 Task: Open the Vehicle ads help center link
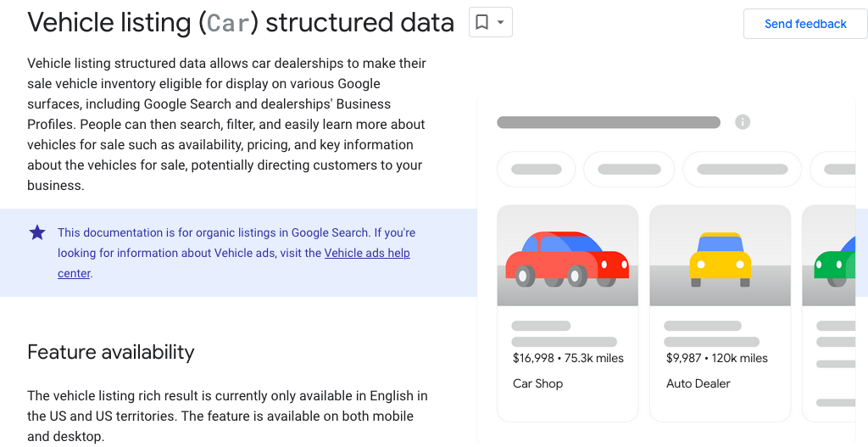click(367, 253)
